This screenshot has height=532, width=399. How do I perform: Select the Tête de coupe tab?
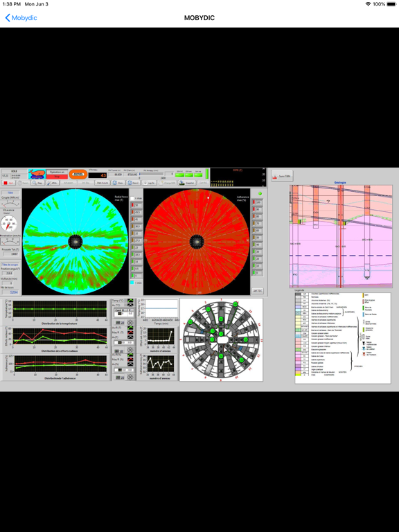click(x=10, y=265)
